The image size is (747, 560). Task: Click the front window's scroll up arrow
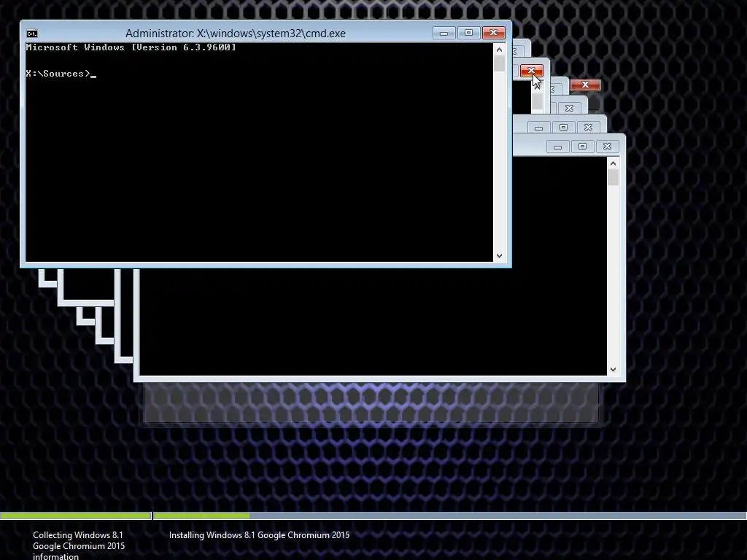point(499,50)
